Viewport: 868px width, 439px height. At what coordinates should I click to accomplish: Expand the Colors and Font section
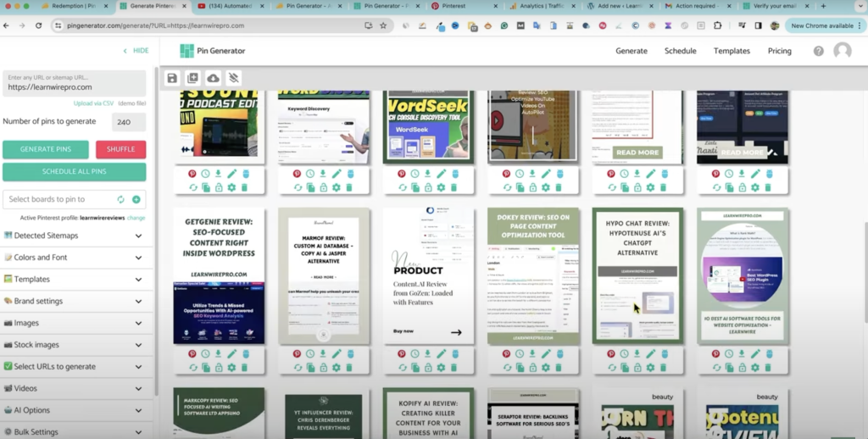[x=75, y=258]
